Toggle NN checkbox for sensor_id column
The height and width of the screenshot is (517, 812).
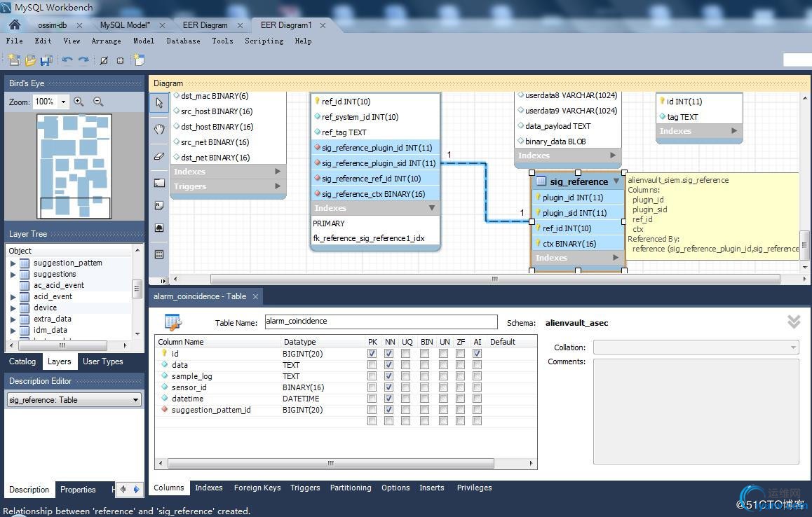coord(388,387)
